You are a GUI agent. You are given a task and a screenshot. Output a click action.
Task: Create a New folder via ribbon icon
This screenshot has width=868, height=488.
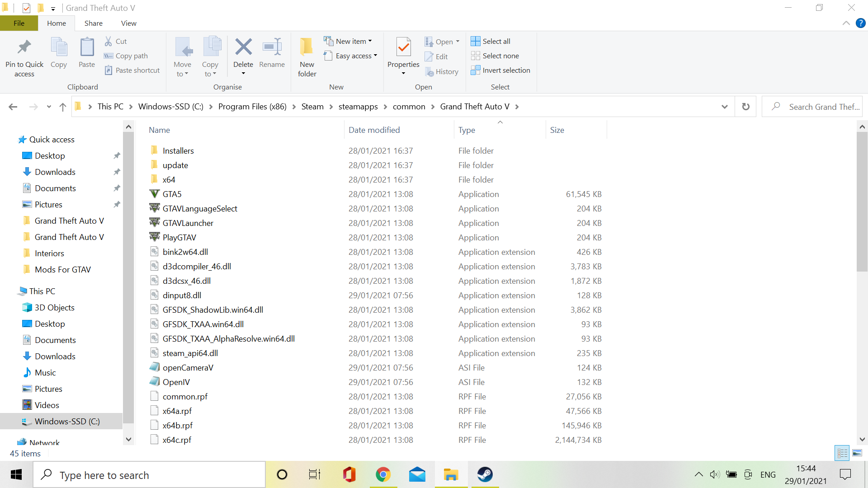point(307,47)
